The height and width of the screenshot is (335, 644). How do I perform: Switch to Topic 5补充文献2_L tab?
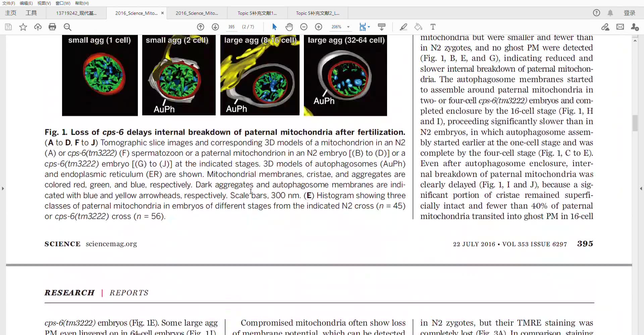click(x=318, y=13)
